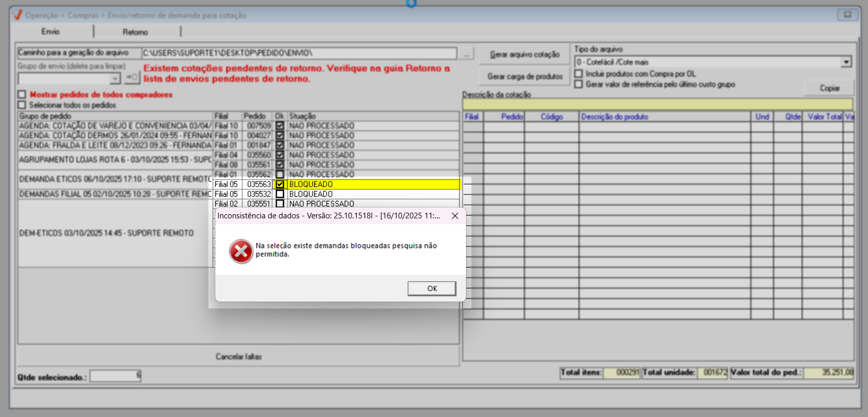Click the Qtde column header
Image resolution: width=868 pixels, height=417 pixels.
click(x=788, y=117)
